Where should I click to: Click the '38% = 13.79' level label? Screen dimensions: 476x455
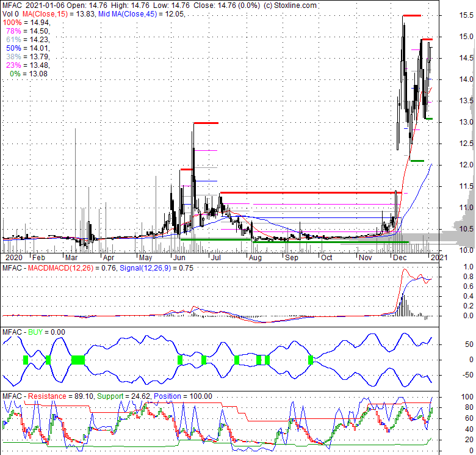click(x=27, y=57)
